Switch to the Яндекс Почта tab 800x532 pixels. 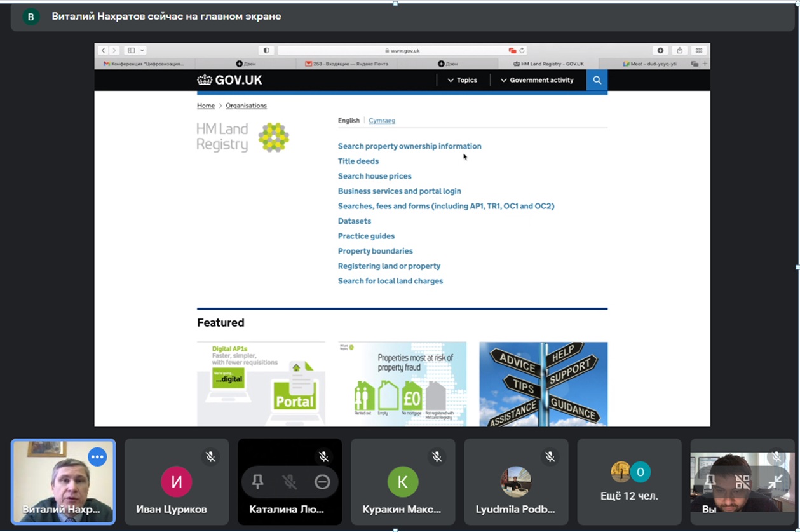347,64
